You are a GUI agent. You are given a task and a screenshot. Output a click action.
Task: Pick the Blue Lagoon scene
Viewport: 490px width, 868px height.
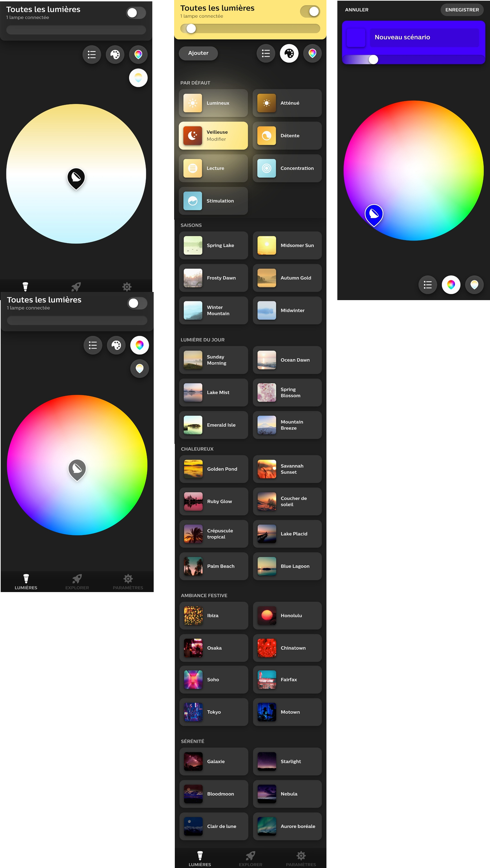click(287, 566)
